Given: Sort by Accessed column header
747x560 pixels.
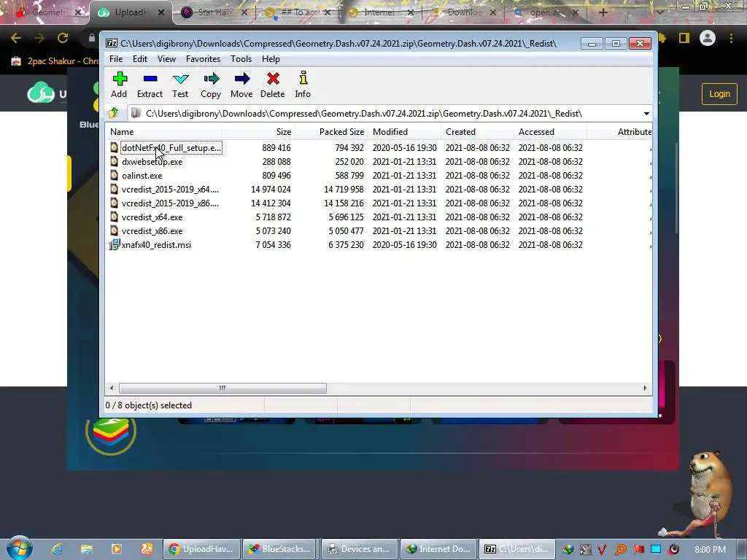Looking at the screenshot, I should [550, 132].
